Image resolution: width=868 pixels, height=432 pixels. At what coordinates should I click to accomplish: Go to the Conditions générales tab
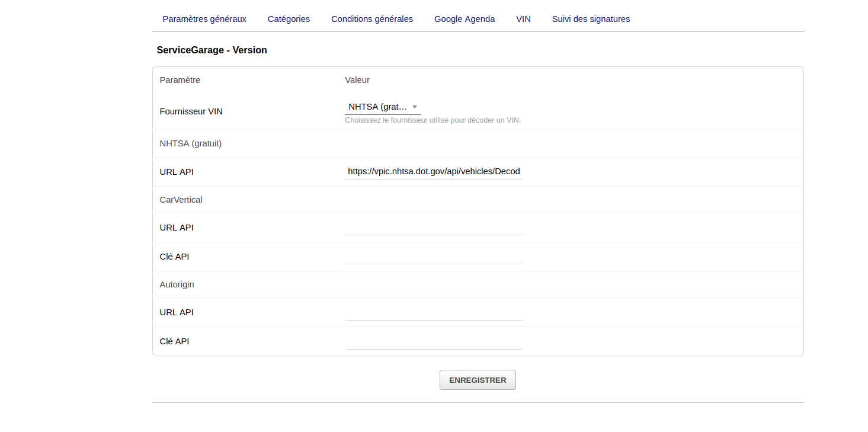(x=371, y=19)
